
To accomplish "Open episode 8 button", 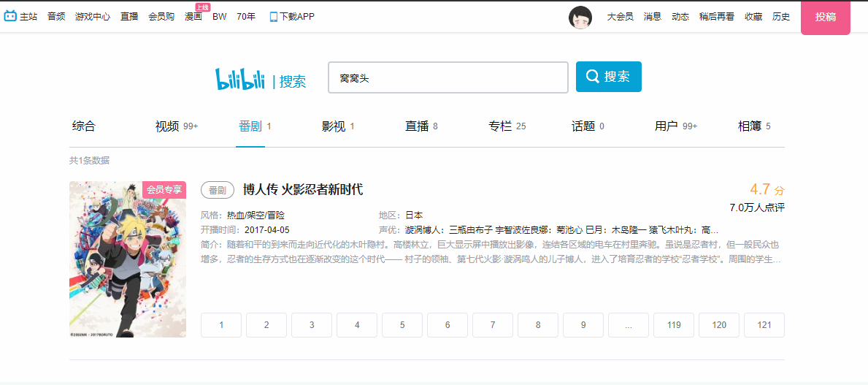I will (x=538, y=325).
